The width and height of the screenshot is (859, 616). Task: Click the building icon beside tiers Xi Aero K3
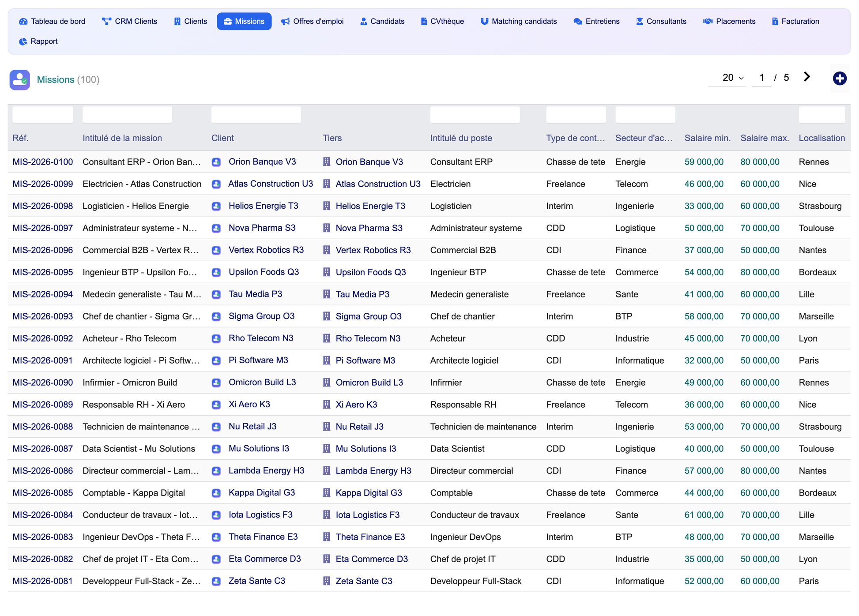pyautogui.click(x=327, y=405)
